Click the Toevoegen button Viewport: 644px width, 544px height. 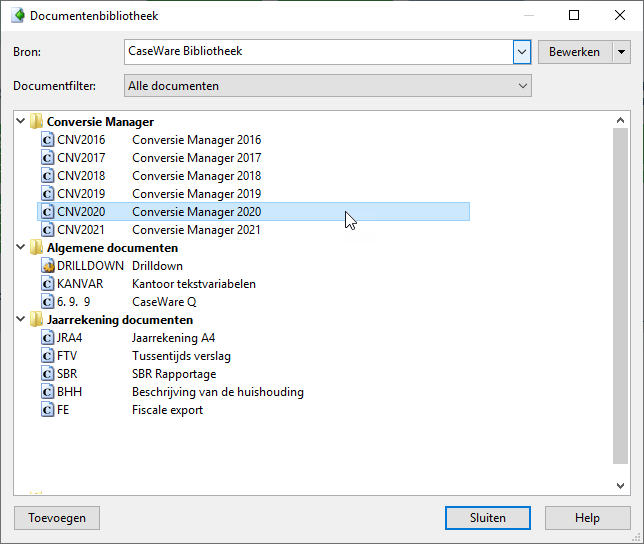pos(57,518)
